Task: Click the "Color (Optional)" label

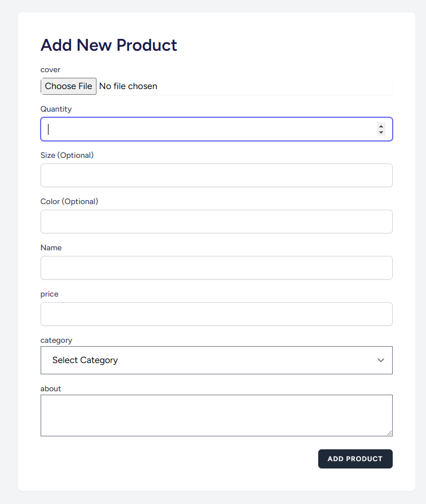Action: click(69, 201)
